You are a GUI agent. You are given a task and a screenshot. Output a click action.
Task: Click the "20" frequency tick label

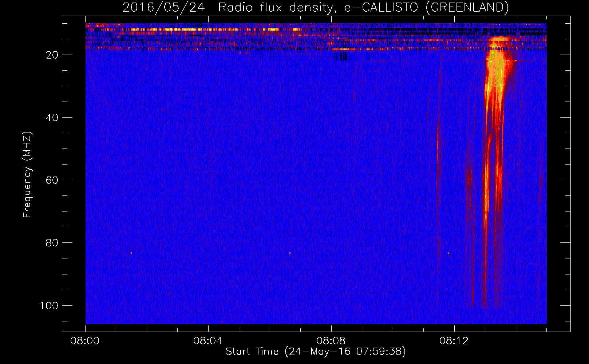[52, 55]
